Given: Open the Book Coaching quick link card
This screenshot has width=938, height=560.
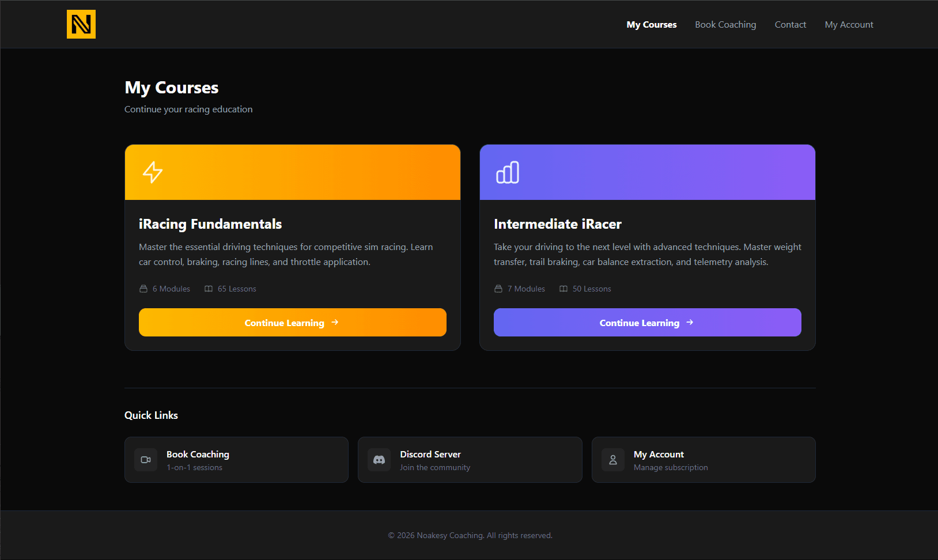Looking at the screenshot, I should coord(236,460).
